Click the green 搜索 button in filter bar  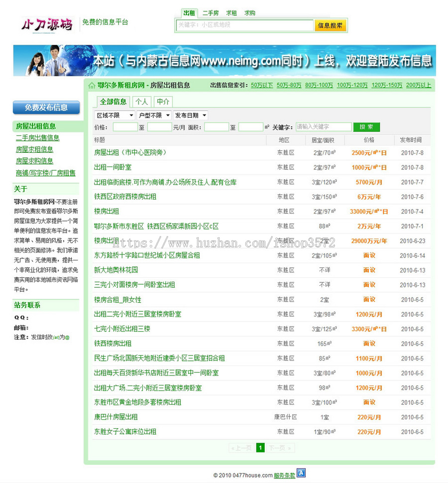366,127
